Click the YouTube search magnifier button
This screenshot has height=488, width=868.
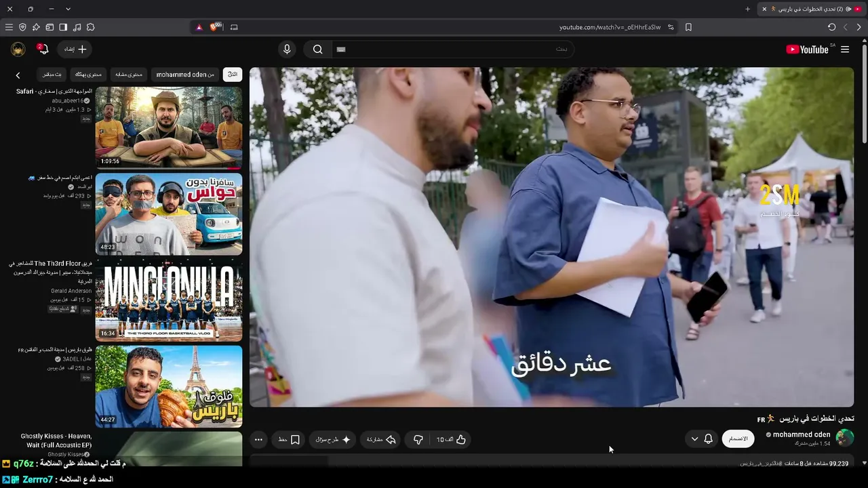(317, 49)
